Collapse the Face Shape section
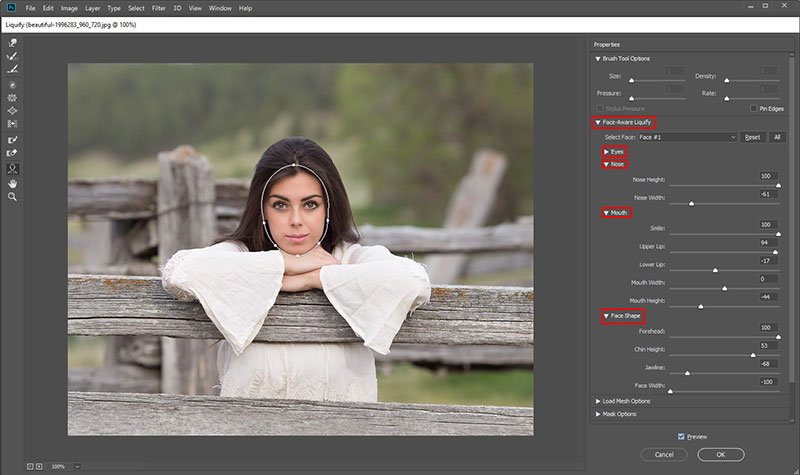The width and height of the screenshot is (800, 475). pos(606,316)
